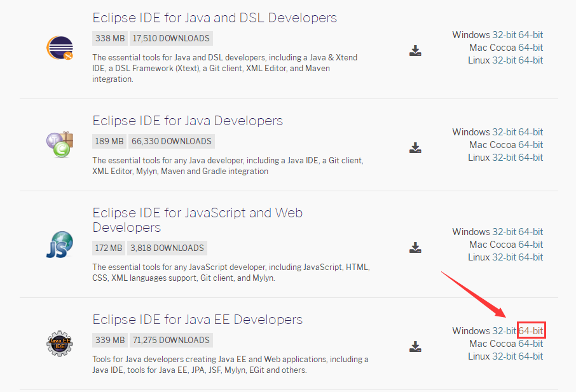Click the 3,818 DOWNLOADS badge
576x392 pixels.
point(167,248)
